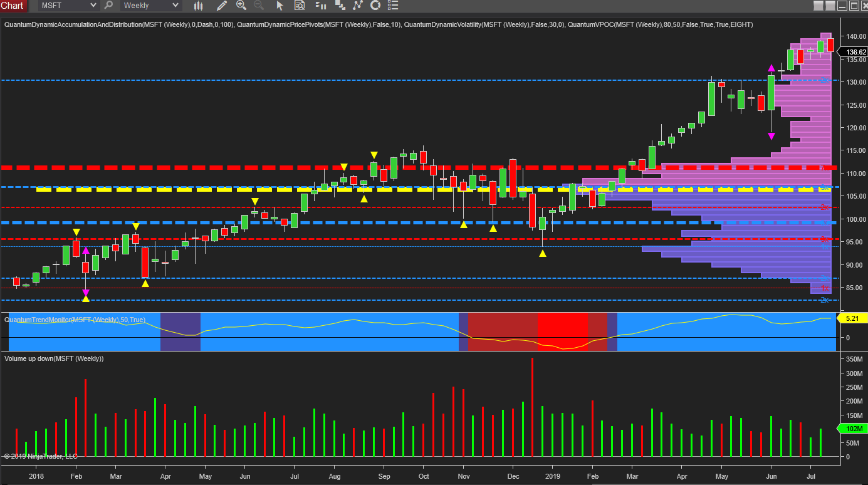Select the Chart tab
The image size is (868, 485).
coord(14,6)
